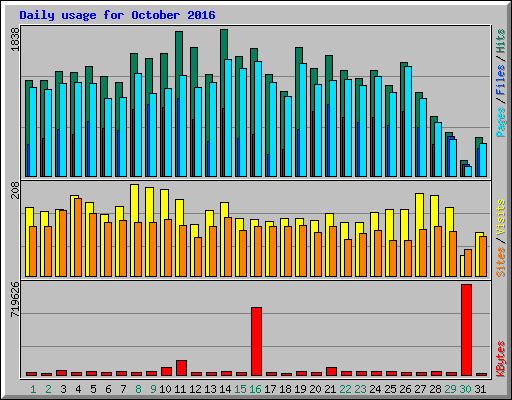The width and height of the screenshot is (512, 400).
Task: Click the 'Pages' legend label
Action: point(500,122)
